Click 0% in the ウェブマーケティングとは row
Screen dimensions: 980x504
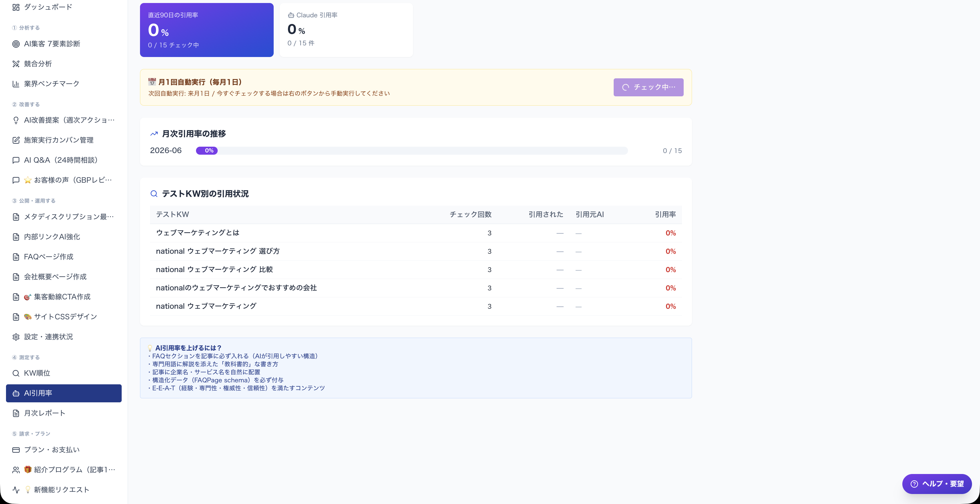point(671,233)
